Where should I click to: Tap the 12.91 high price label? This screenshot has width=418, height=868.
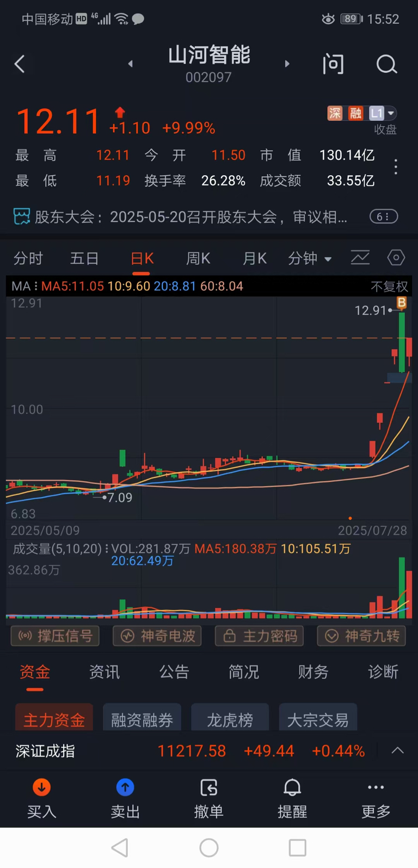[x=370, y=311]
